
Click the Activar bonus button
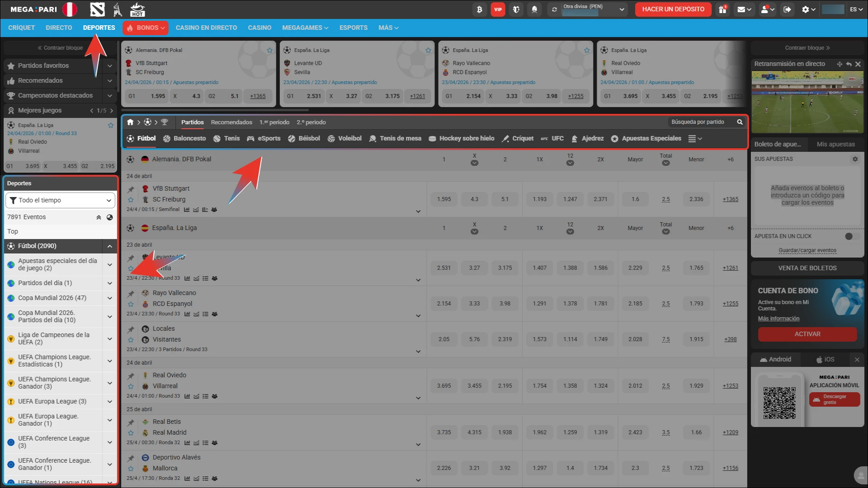coord(807,334)
